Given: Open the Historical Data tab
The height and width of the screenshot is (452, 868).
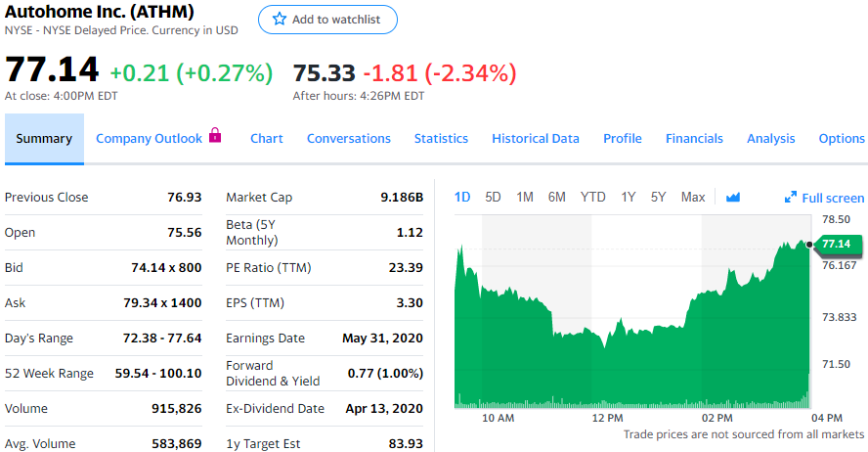Looking at the screenshot, I should [x=536, y=139].
